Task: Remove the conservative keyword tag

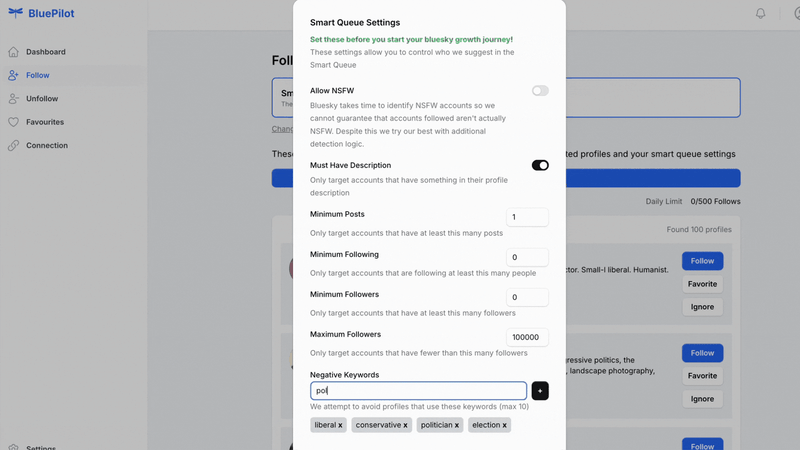Action: [x=405, y=425]
